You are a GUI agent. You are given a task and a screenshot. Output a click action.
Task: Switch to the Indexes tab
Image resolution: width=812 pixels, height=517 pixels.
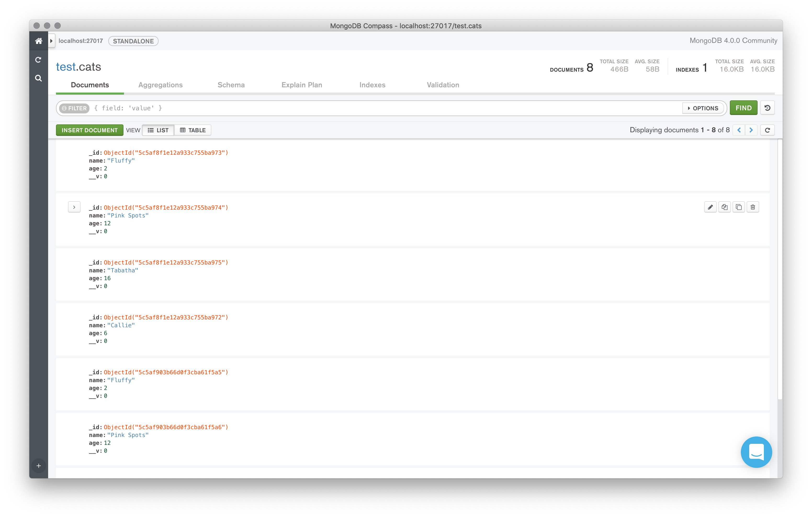point(371,85)
